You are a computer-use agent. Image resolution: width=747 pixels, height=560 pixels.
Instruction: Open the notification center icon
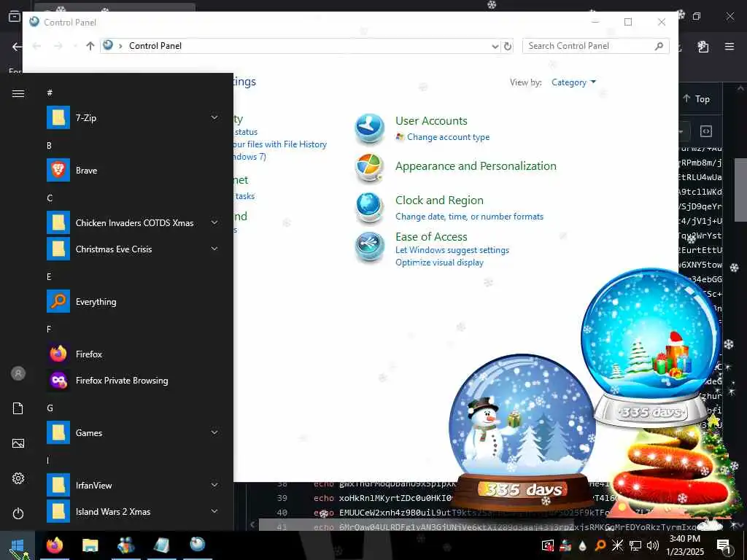click(x=724, y=545)
